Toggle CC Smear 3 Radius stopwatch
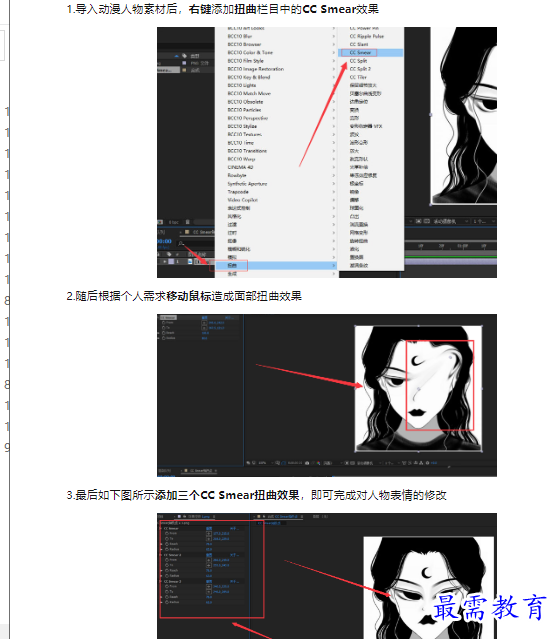 [x=167, y=602]
